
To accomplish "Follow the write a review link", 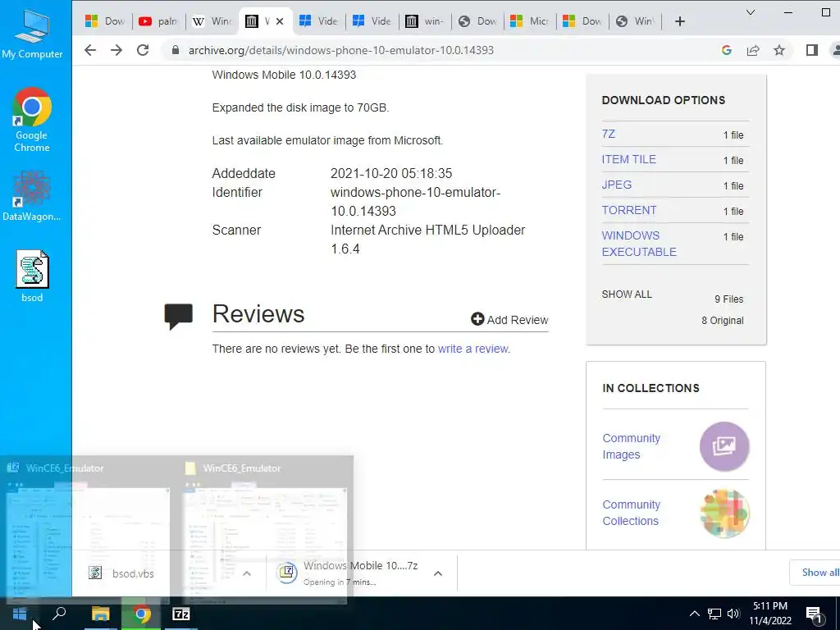I will tap(473, 349).
